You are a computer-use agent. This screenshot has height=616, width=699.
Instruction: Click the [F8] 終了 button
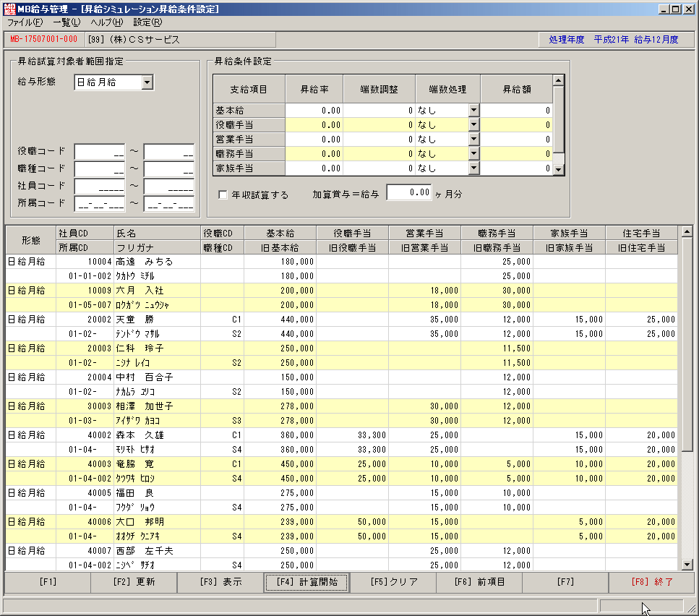click(x=652, y=582)
